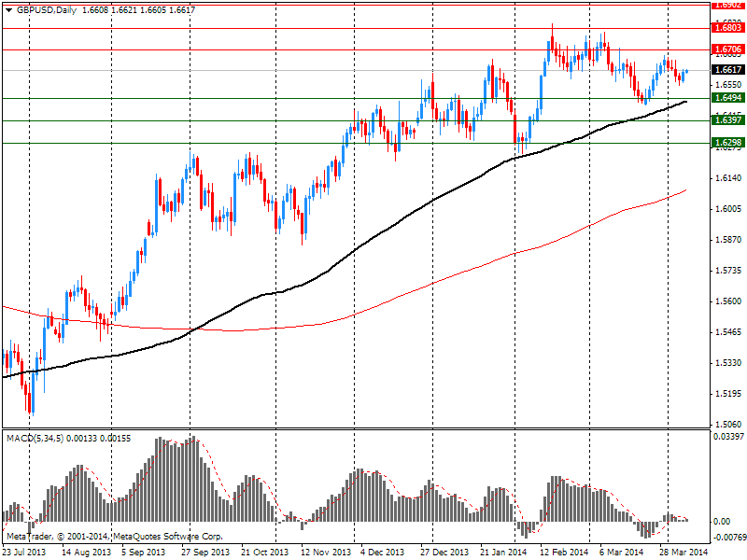Click the 1.6005 value on price axis
The height and width of the screenshot is (560, 747).
(x=728, y=208)
